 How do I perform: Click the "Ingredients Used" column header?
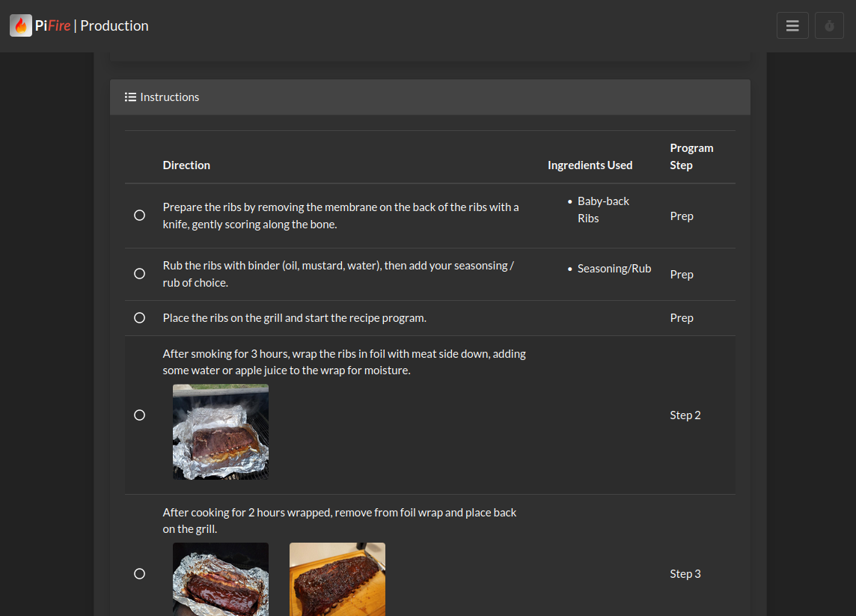tap(590, 165)
